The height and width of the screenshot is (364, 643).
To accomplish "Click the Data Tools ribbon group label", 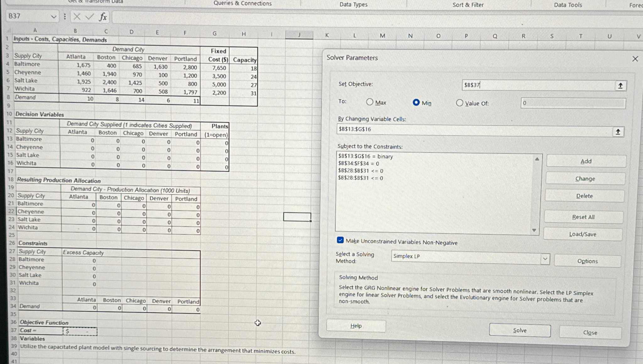I will coord(568,5).
